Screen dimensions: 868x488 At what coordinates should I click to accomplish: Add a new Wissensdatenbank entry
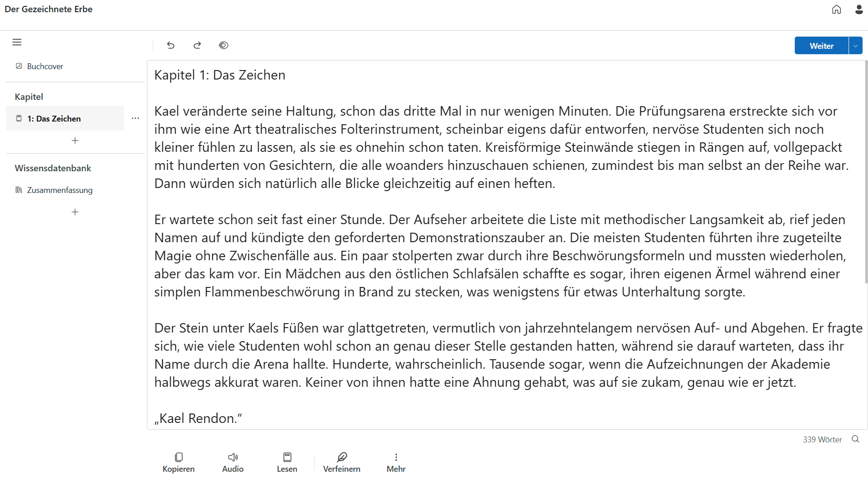click(75, 212)
